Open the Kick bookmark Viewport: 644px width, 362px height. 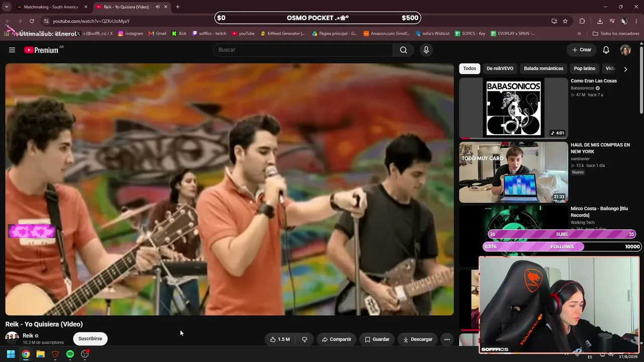pyautogui.click(x=179, y=34)
